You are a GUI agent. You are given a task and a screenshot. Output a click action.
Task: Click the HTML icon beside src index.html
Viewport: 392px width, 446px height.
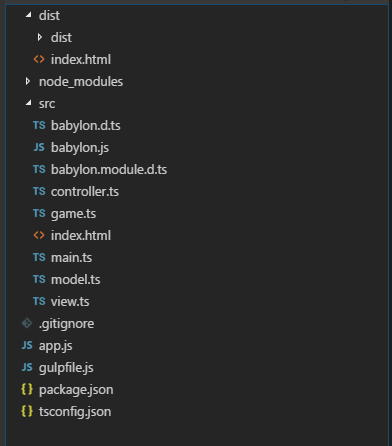pyautogui.click(x=39, y=235)
